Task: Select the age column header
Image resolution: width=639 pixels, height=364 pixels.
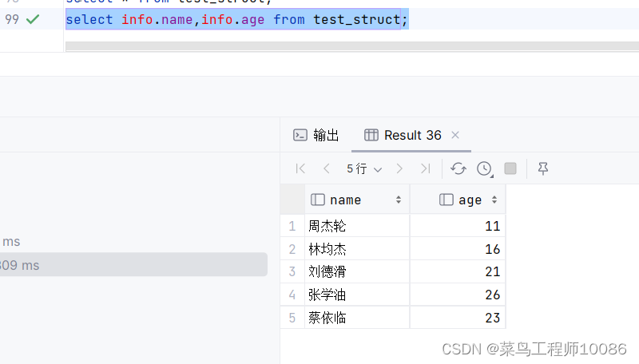Action: 458,200
